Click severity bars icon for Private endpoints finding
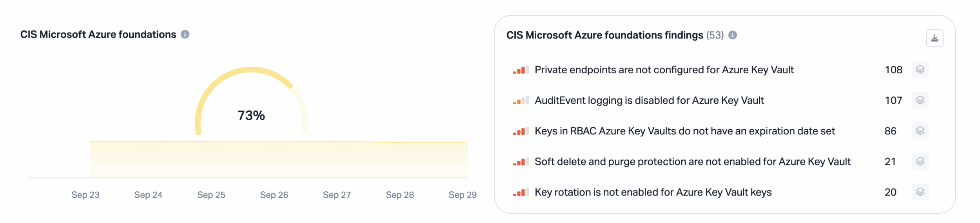Image resolution: width=980 pixels, height=223 pixels. [x=521, y=70]
